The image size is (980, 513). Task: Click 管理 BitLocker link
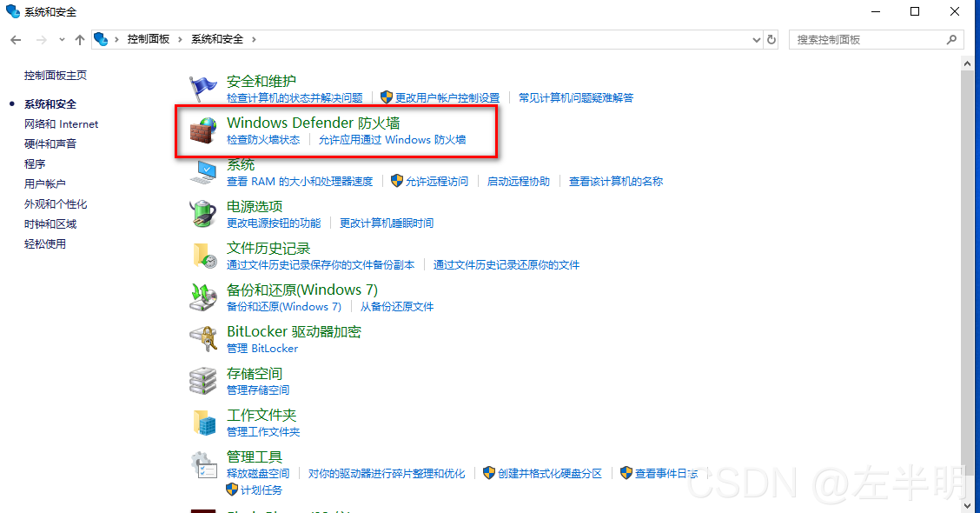click(x=262, y=349)
